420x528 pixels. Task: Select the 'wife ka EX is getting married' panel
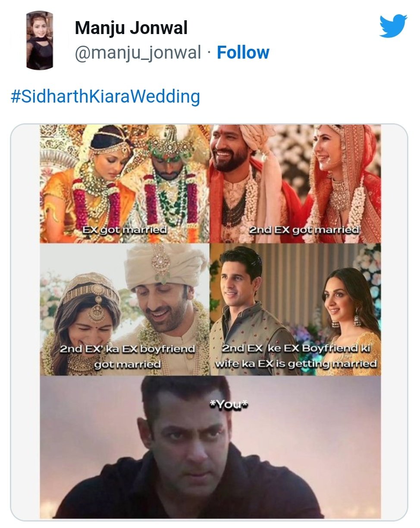295,309
